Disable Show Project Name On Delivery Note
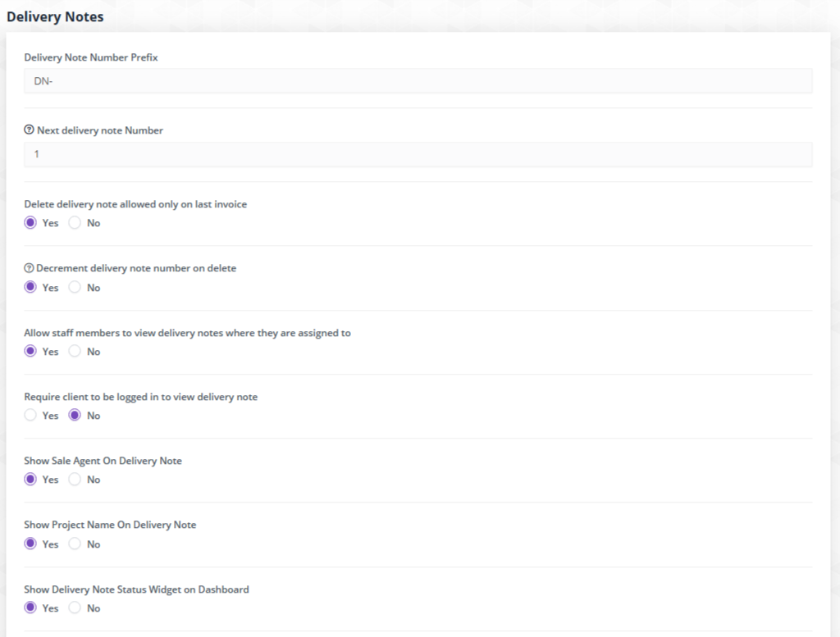 tap(75, 544)
